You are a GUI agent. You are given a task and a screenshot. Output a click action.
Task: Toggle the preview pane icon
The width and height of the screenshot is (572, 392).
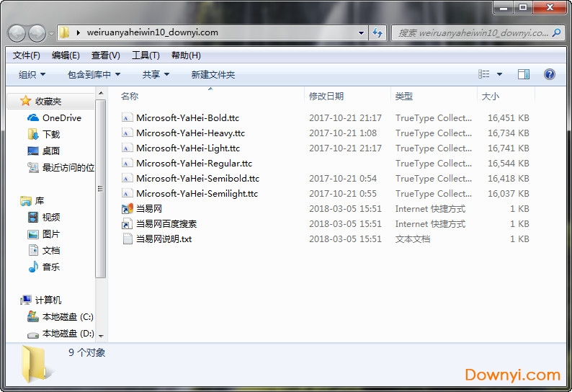[x=524, y=74]
